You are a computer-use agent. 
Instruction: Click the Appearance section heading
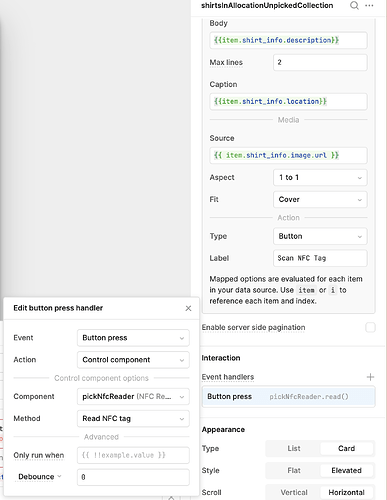[x=223, y=430]
